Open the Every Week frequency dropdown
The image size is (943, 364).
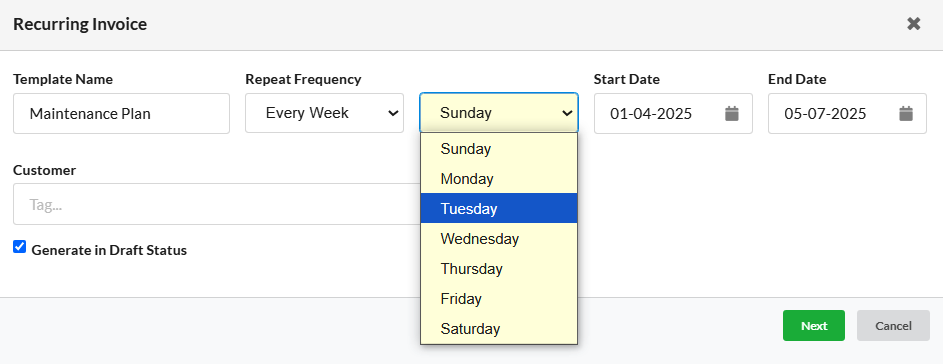tap(324, 113)
